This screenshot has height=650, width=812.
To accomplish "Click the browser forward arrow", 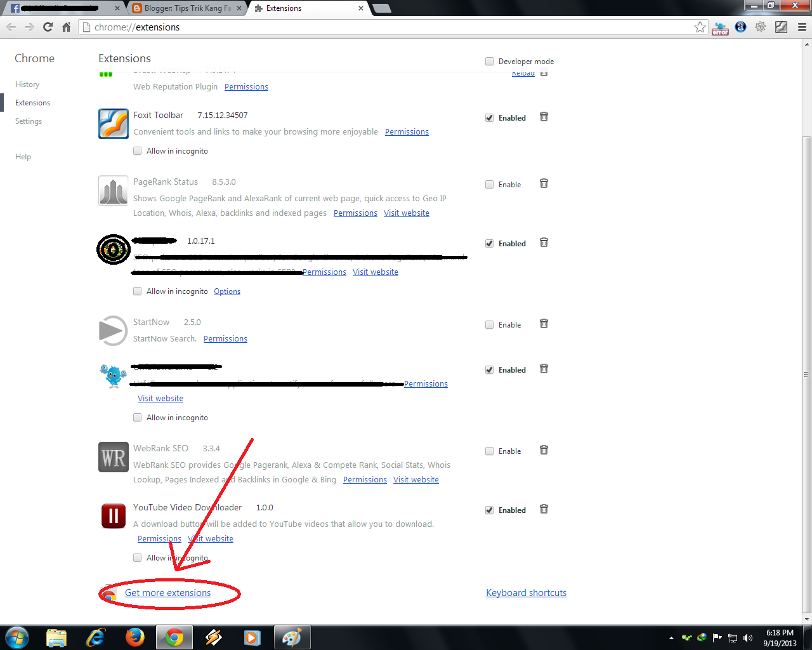I will click(x=29, y=27).
